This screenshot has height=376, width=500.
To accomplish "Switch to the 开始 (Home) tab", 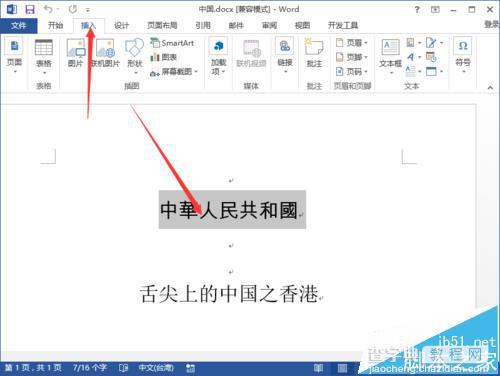I will click(55, 25).
